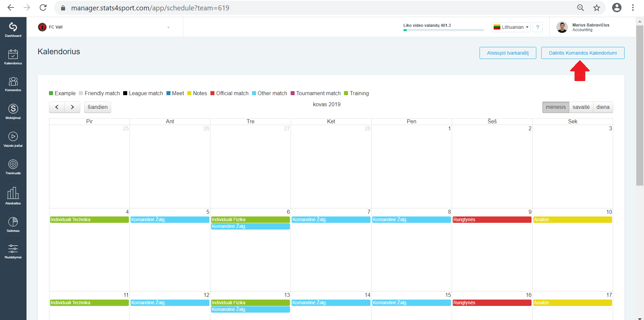This screenshot has width=644, height=320.
Task: Bookmark page with the star icon
Action: pos(596,8)
